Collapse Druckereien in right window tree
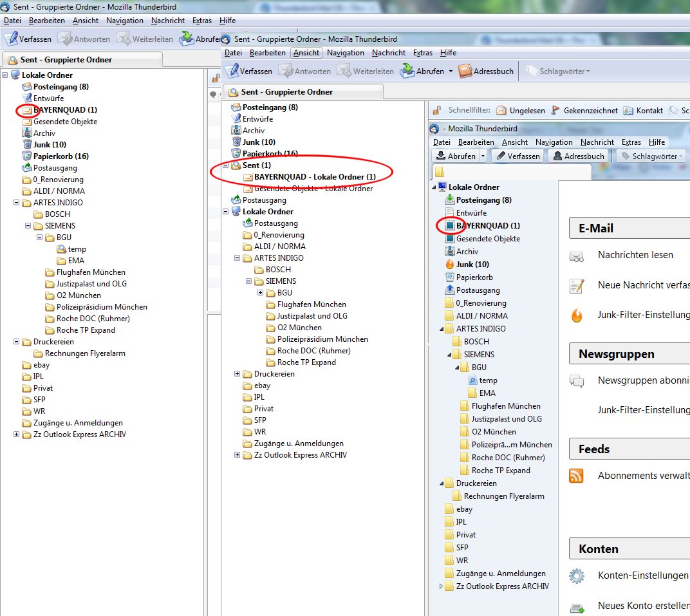 [442, 483]
